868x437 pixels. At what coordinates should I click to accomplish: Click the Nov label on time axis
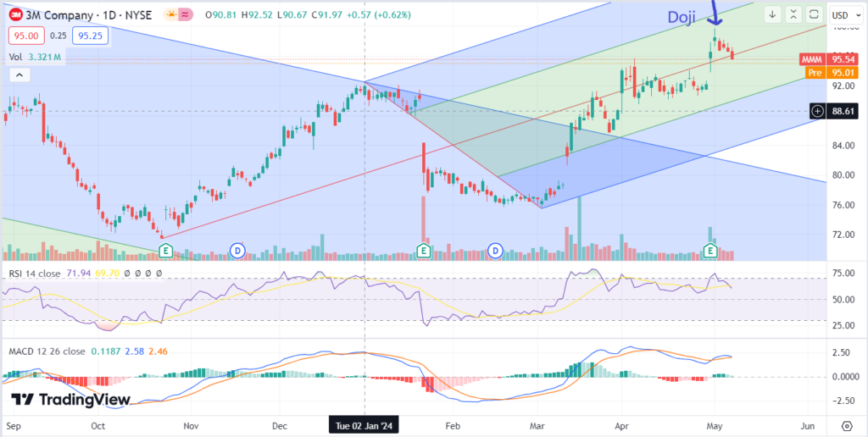click(x=191, y=427)
